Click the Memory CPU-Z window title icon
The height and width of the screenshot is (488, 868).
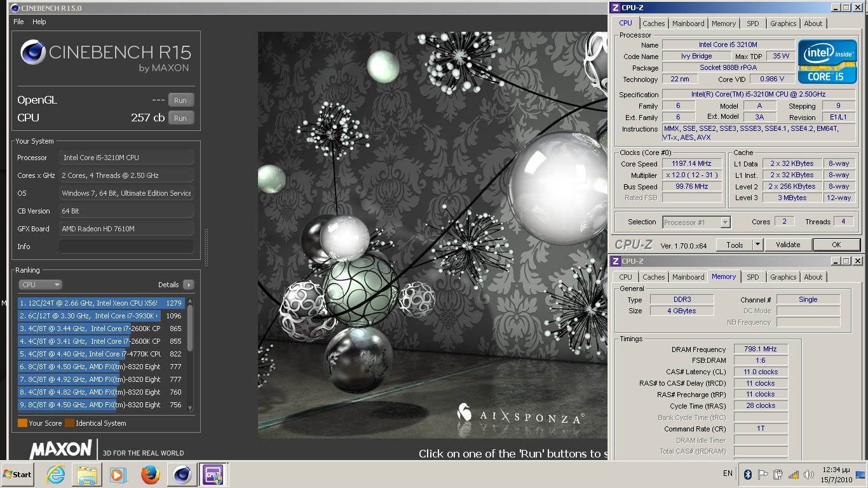615,261
